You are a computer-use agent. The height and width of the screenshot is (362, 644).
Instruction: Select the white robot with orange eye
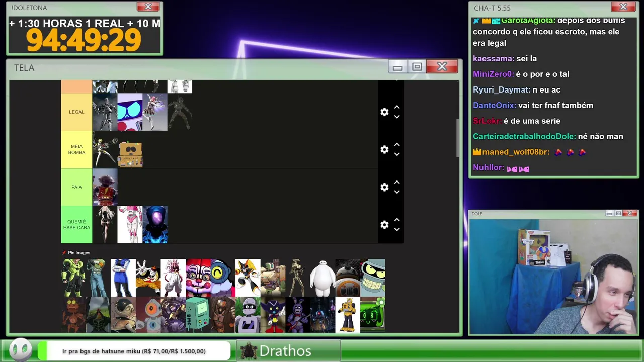pyautogui.click(x=148, y=315)
